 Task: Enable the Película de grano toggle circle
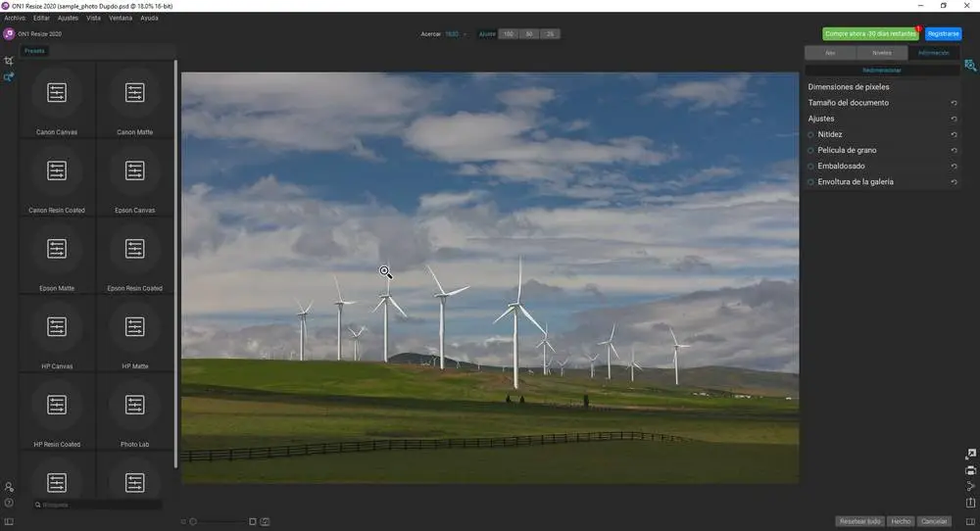pos(811,151)
